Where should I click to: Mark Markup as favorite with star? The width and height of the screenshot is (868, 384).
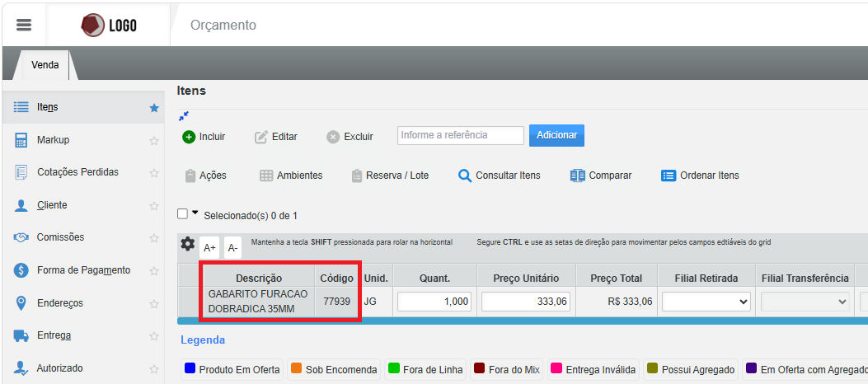(x=153, y=140)
